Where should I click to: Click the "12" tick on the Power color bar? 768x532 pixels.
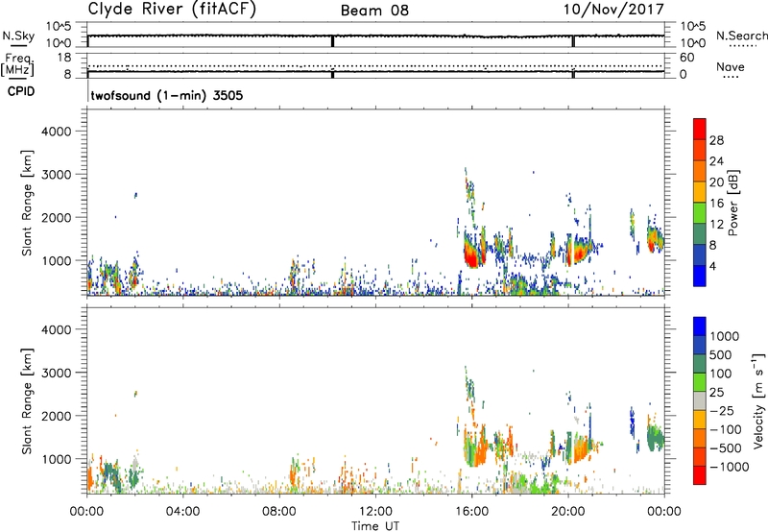pyautogui.click(x=716, y=225)
